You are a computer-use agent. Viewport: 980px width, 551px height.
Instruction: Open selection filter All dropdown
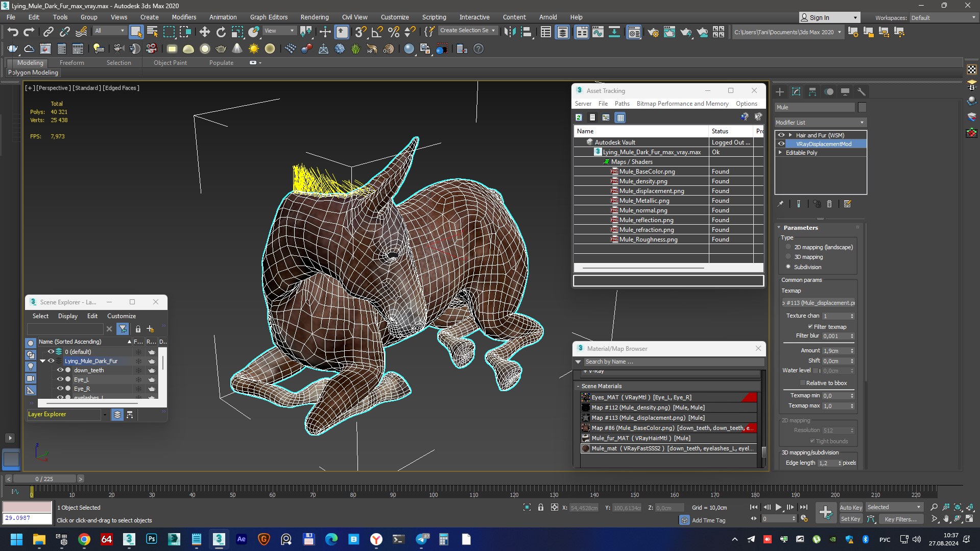point(109,31)
